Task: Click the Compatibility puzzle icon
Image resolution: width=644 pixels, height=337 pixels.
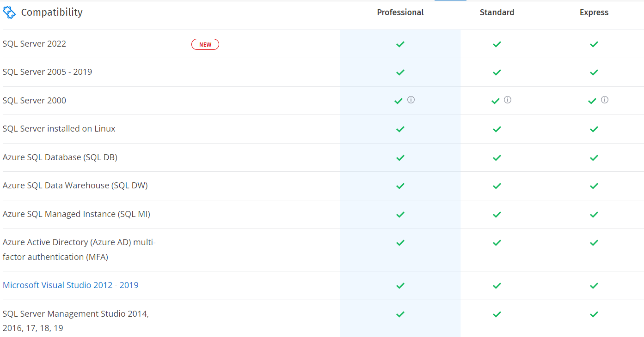Action: point(9,12)
